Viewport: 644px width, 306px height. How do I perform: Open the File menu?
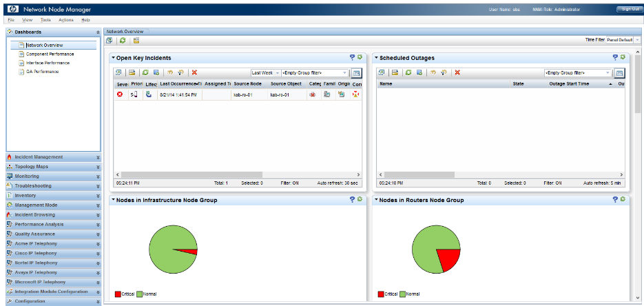pyautogui.click(x=11, y=20)
